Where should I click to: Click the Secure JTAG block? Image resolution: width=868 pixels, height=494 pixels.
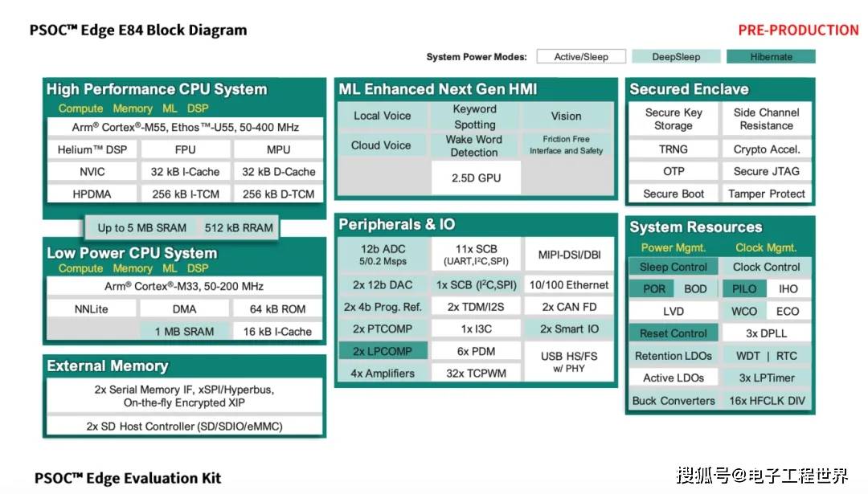click(x=767, y=171)
